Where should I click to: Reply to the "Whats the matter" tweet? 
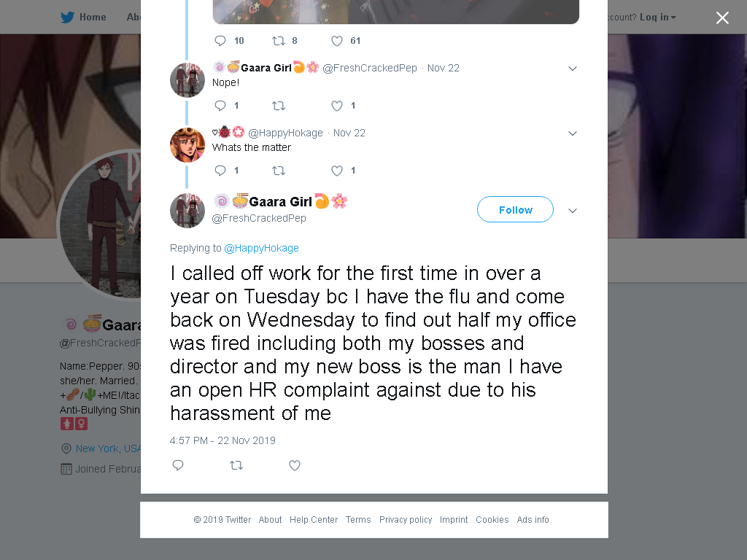[220, 171]
